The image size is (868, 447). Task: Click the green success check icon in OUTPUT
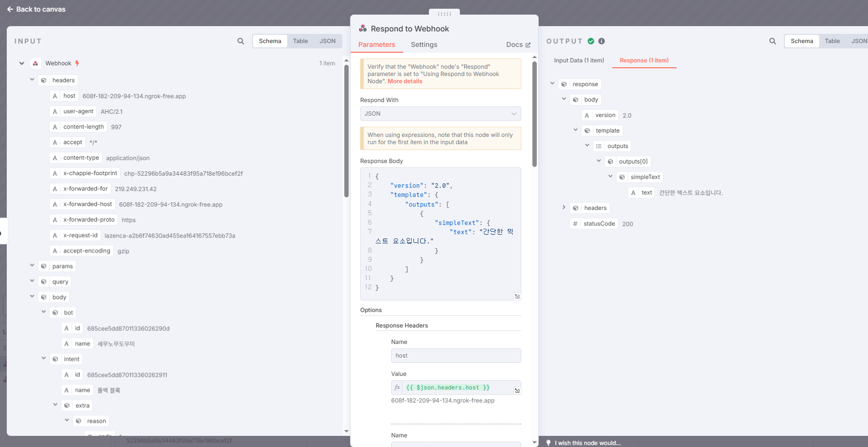coord(591,41)
